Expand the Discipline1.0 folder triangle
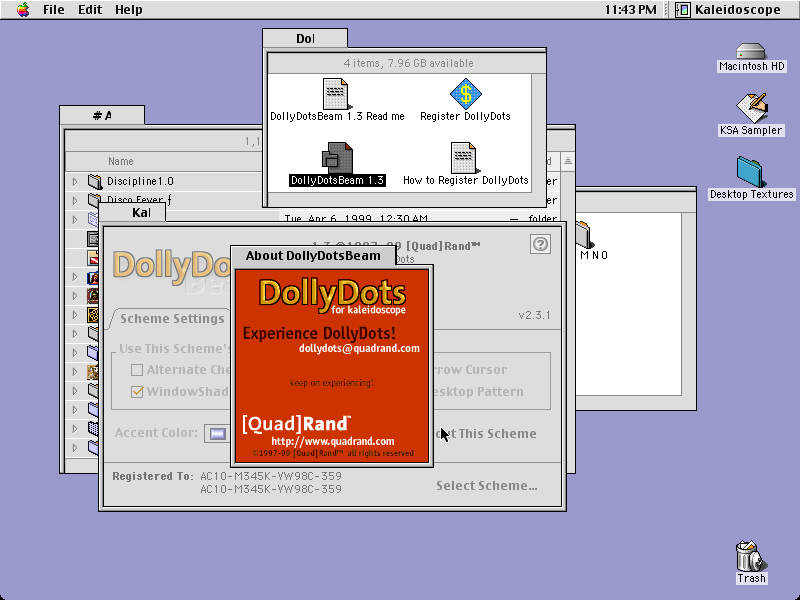The image size is (800, 600). click(x=75, y=181)
